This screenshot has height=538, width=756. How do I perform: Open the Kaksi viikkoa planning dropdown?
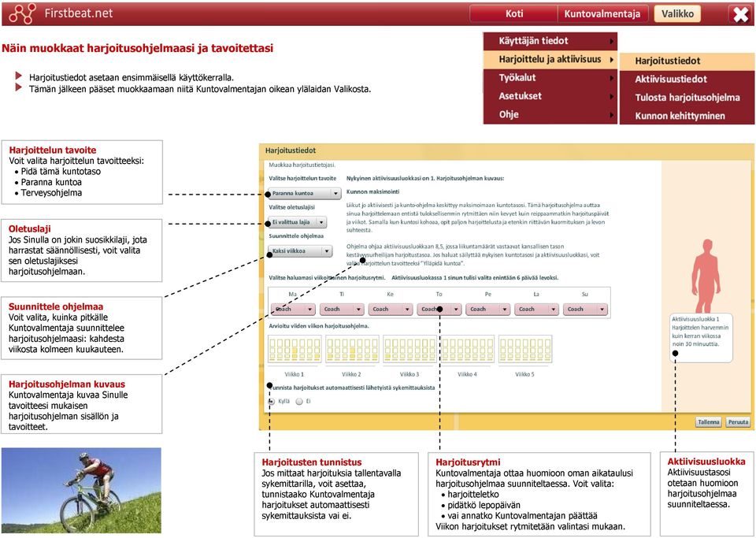[300, 251]
